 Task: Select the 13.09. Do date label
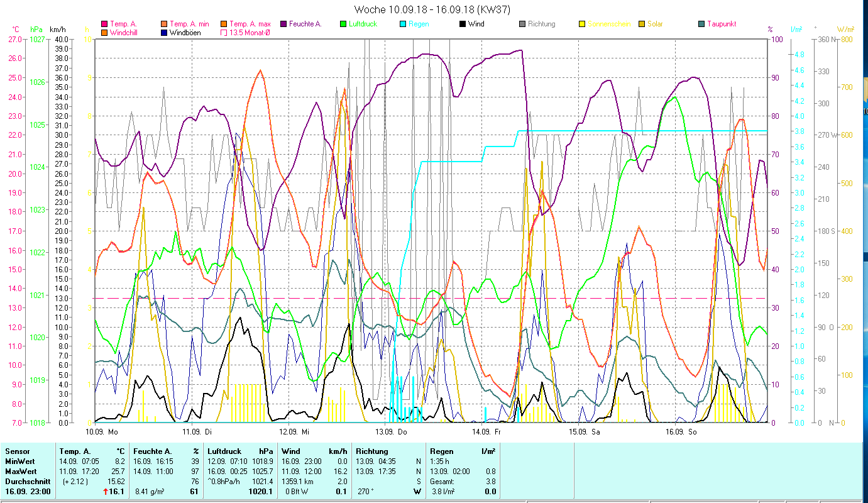coord(391,432)
